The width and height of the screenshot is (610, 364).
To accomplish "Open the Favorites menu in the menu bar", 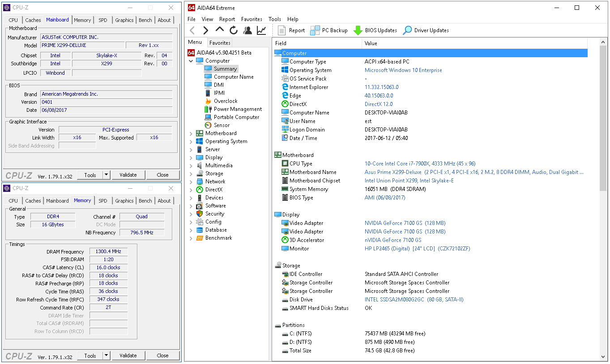I will [x=252, y=19].
